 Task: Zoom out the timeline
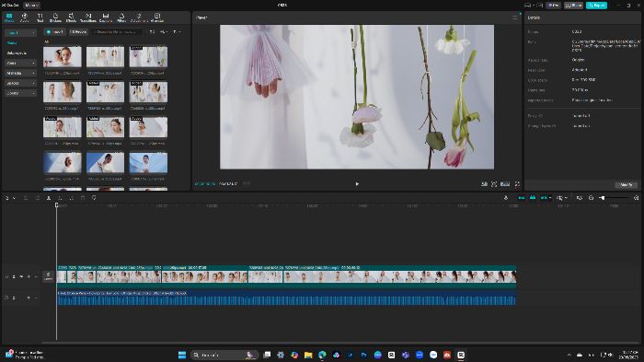(x=591, y=198)
